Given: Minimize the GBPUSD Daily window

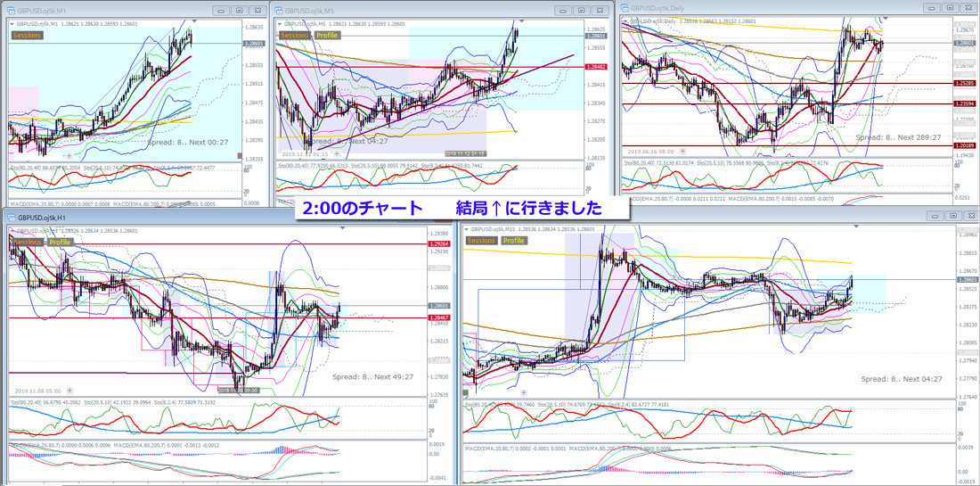Looking at the screenshot, I should pos(934,8).
